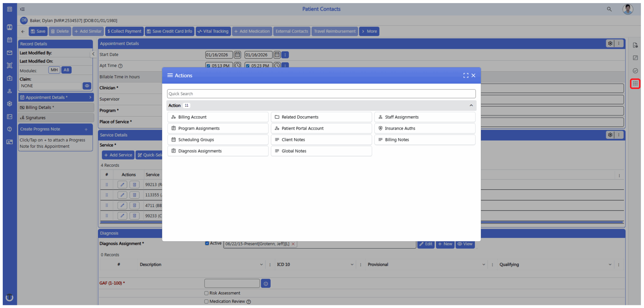644x308 pixels.
Task: Open the calendar icon in left sidebar
Action: coord(10,40)
